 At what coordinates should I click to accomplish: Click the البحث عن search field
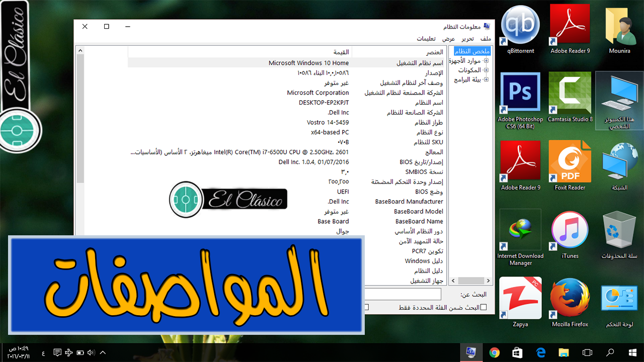[x=402, y=294]
